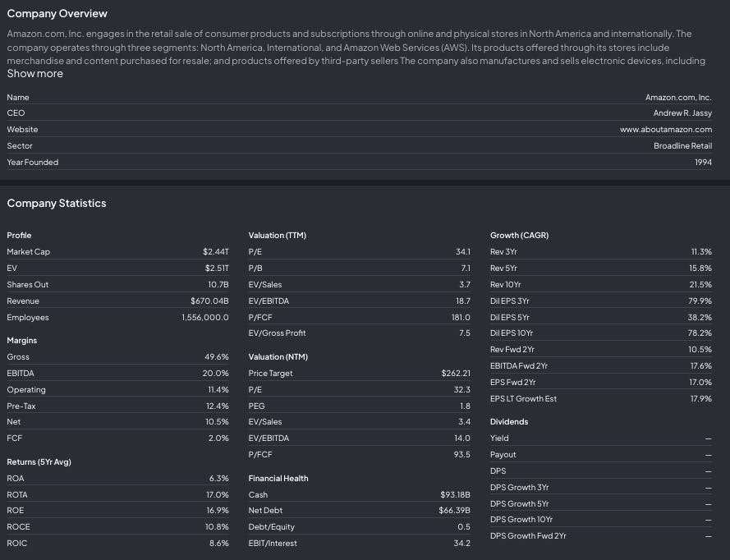Click the ROCE value 10.8%
This screenshot has height=560, width=730.
(x=217, y=527)
